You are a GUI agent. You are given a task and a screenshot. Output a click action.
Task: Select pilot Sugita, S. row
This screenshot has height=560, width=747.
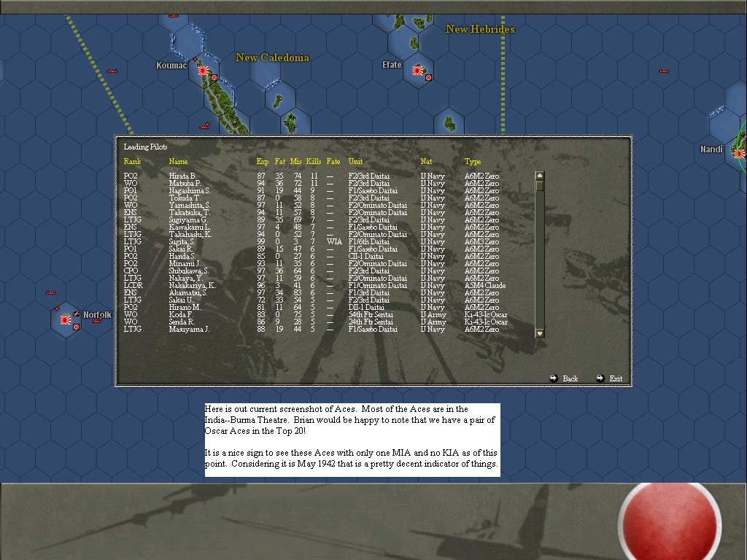point(311,241)
